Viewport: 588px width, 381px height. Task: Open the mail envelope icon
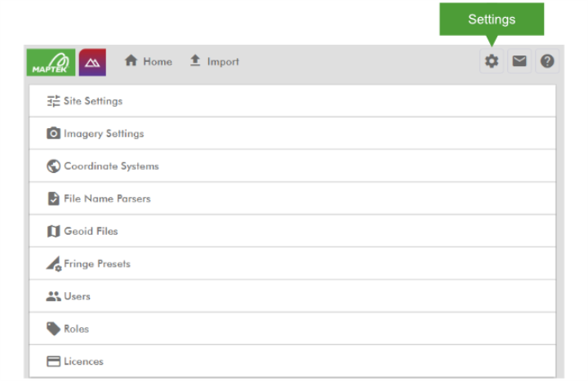click(519, 62)
